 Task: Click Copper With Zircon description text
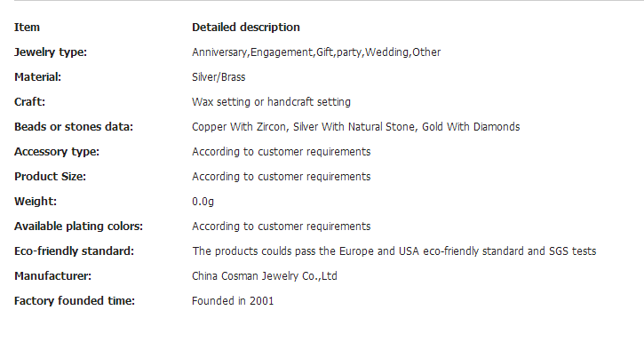tap(355, 127)
